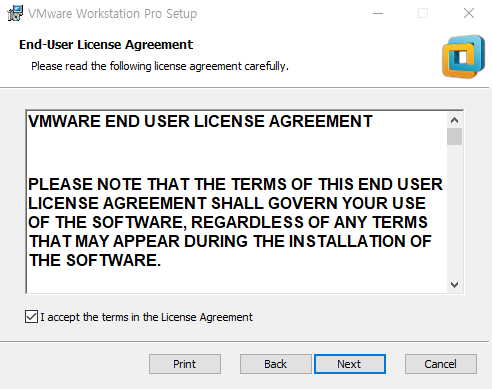Cancel the VMware setup
This screenshot has height=389, width=492.
(441, 364)
